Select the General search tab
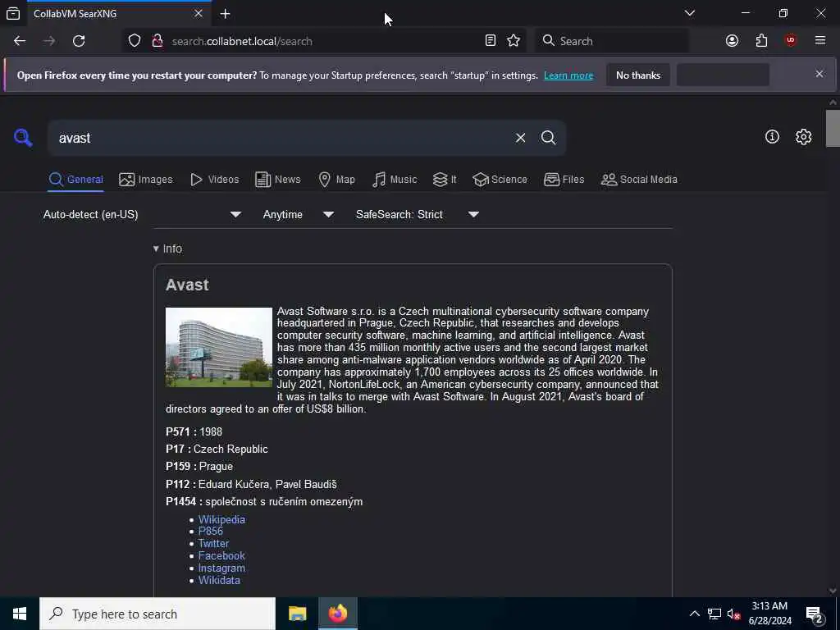The height and width of the screenshot is (630, 840). tap(76, 180)
